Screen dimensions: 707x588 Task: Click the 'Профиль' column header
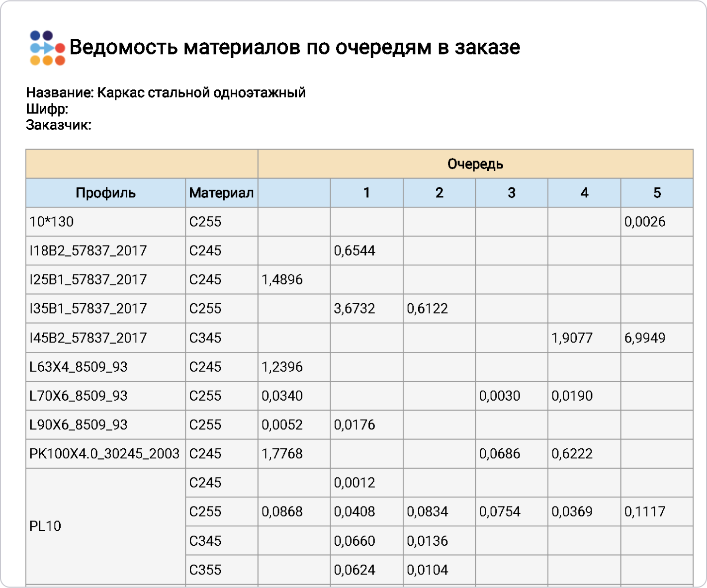coord(106,193)
